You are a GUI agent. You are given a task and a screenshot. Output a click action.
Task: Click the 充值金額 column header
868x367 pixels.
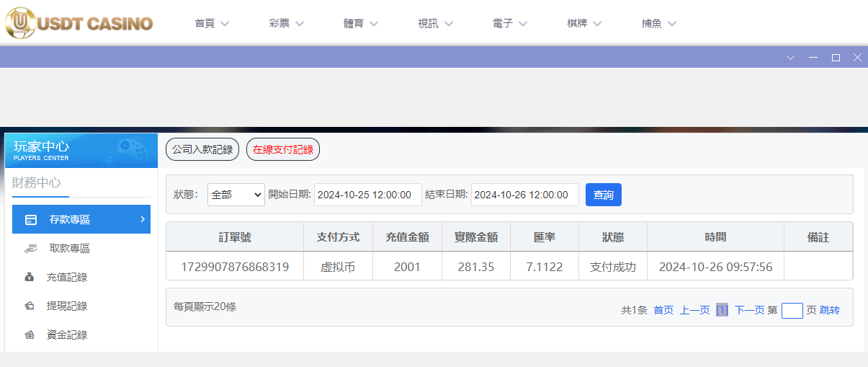407,236
